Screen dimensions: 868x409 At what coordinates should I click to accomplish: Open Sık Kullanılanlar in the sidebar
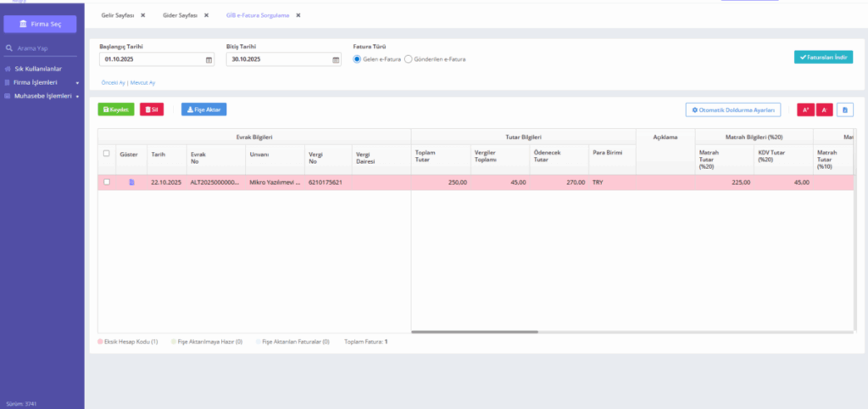[37, 70]
